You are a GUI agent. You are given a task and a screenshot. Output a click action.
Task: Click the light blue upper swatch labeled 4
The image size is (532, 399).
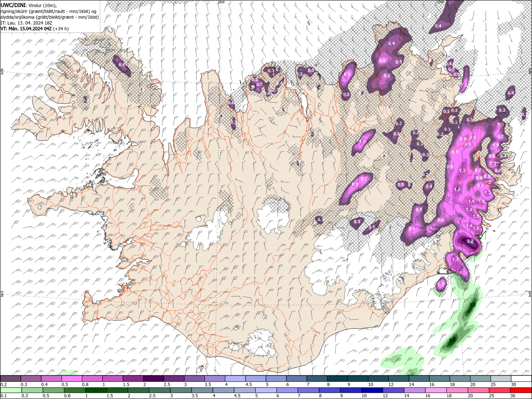click(x=235, y=379)
